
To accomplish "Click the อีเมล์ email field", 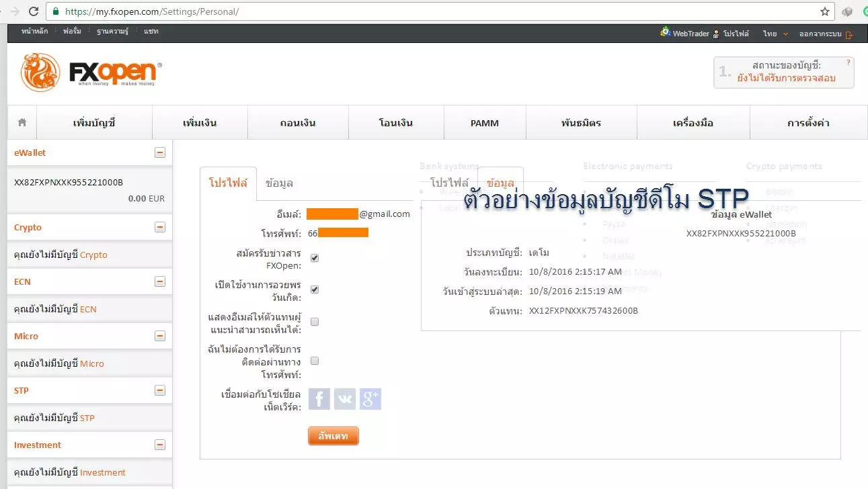I will click(358, 214).
